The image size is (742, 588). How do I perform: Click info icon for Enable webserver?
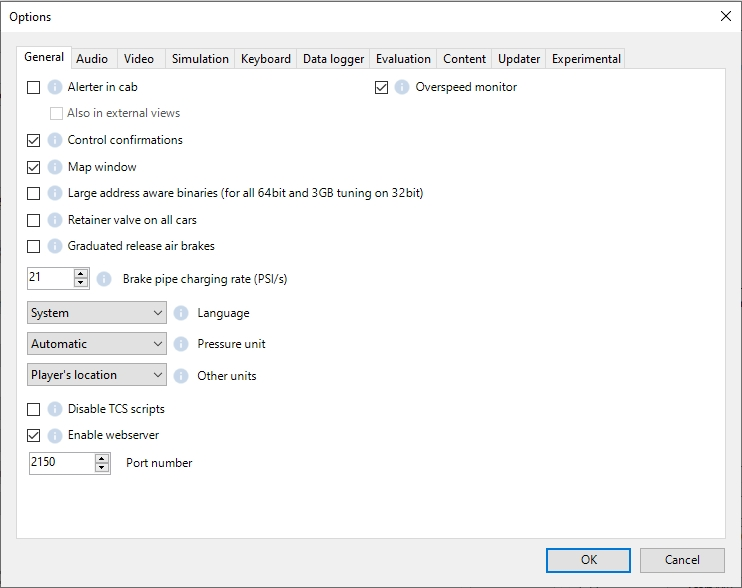pyautogui.click(x=55, y=435)
